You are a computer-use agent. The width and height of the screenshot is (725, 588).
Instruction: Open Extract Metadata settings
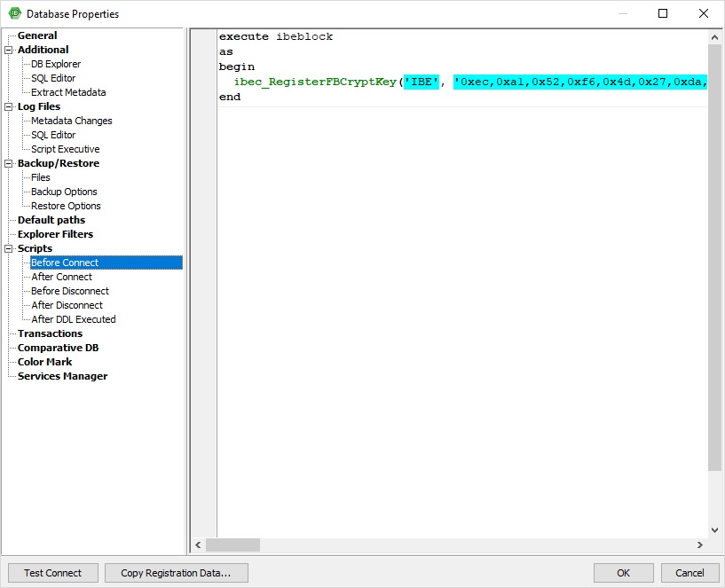[x=68, y=92]
